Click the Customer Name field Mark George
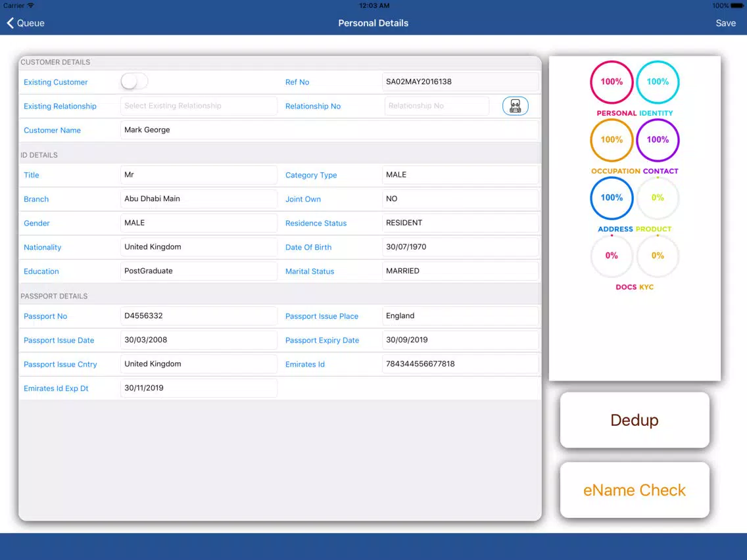This screenshot has height=560, width=747. (x=329, y=130)
